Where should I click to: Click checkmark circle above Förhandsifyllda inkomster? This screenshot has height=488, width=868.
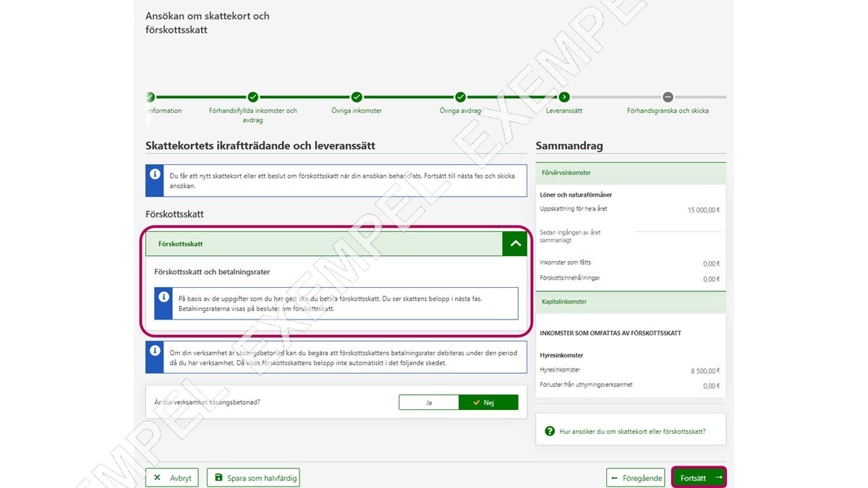[x=253, y=97]
